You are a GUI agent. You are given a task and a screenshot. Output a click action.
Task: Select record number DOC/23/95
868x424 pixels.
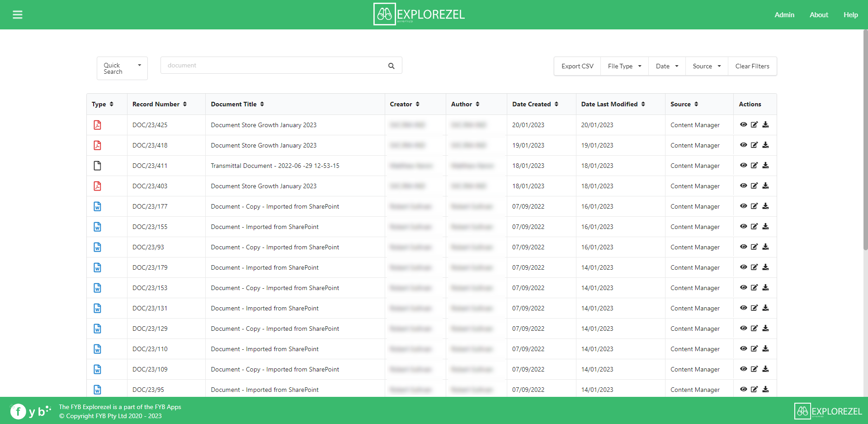pyautogui.click(x=148, y=390)
